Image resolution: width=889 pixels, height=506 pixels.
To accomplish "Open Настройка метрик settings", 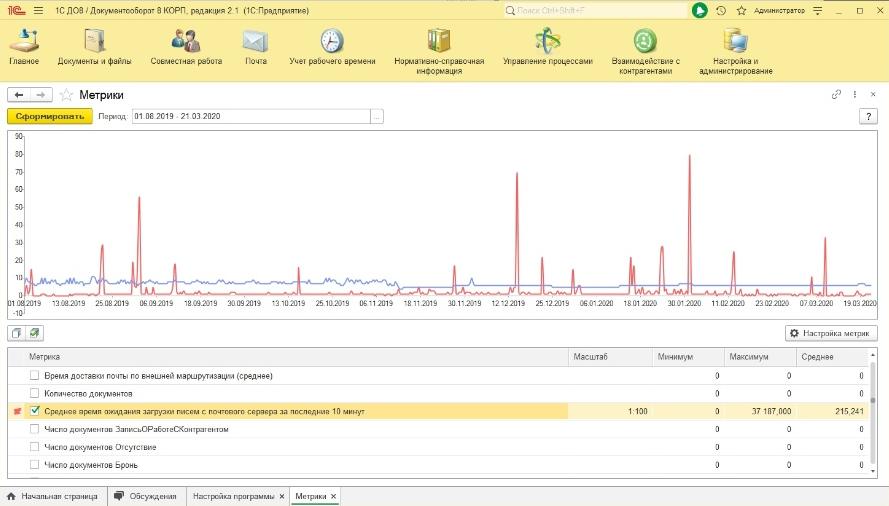I will (x=831, y=333).
